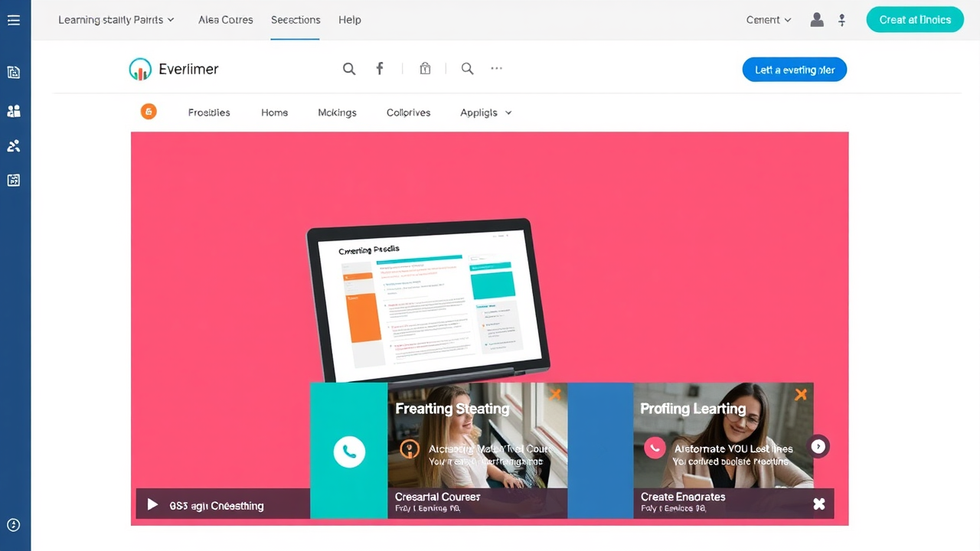Advance carousel with the round arrow button

pyautogui.click(x=818, y=446)
